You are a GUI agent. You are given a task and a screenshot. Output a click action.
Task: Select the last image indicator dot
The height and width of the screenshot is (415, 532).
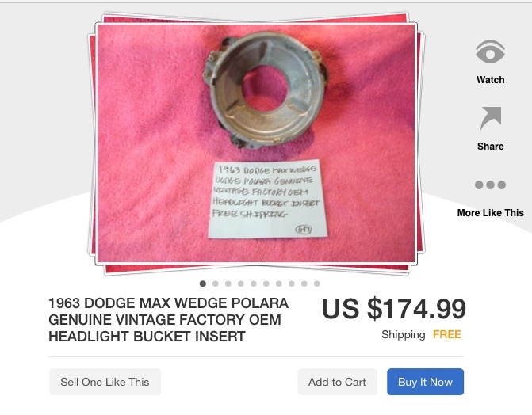(317, 284)
